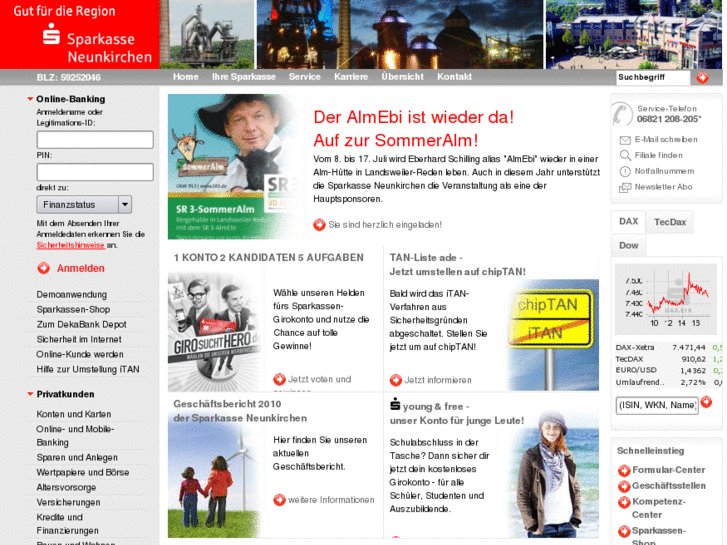Open Versicherungen link
The image size is (727, 545).
coord(69,502)
